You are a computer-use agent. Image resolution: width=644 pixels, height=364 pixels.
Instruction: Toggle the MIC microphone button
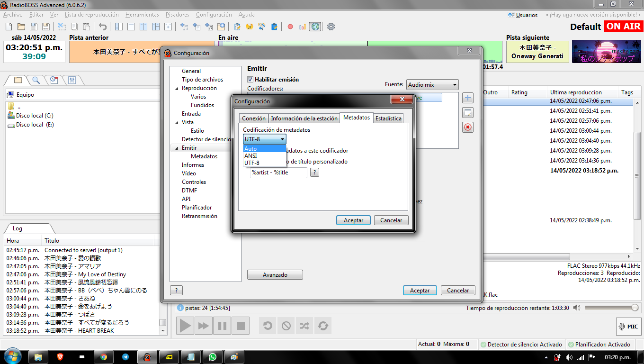(628, 326)
